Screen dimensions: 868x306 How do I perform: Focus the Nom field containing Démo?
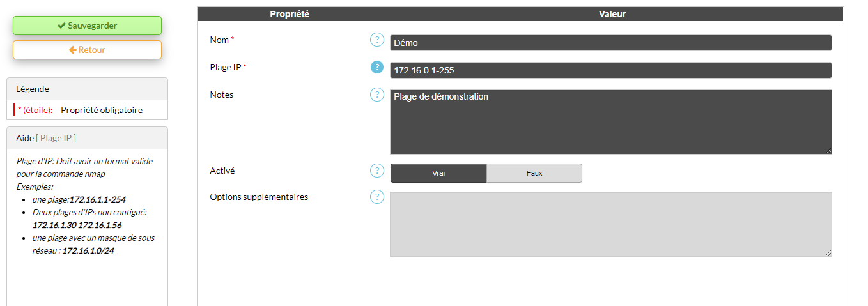(610, 43)
